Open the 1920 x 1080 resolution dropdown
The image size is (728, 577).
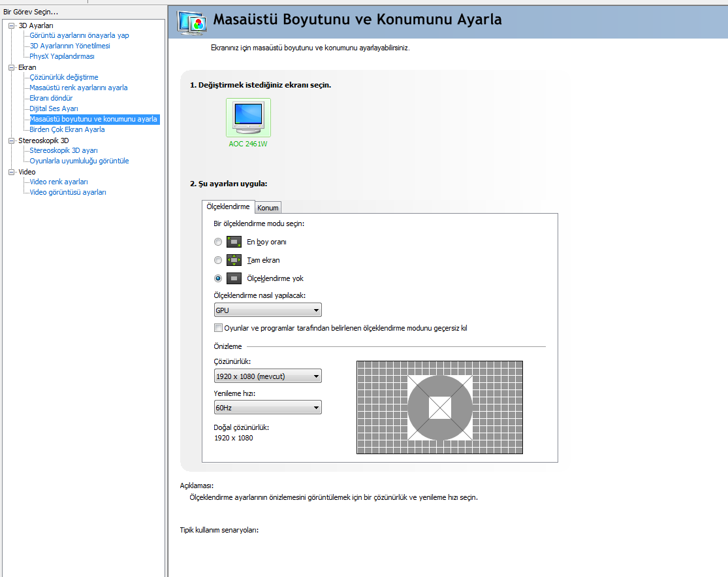tap(268, 376)
